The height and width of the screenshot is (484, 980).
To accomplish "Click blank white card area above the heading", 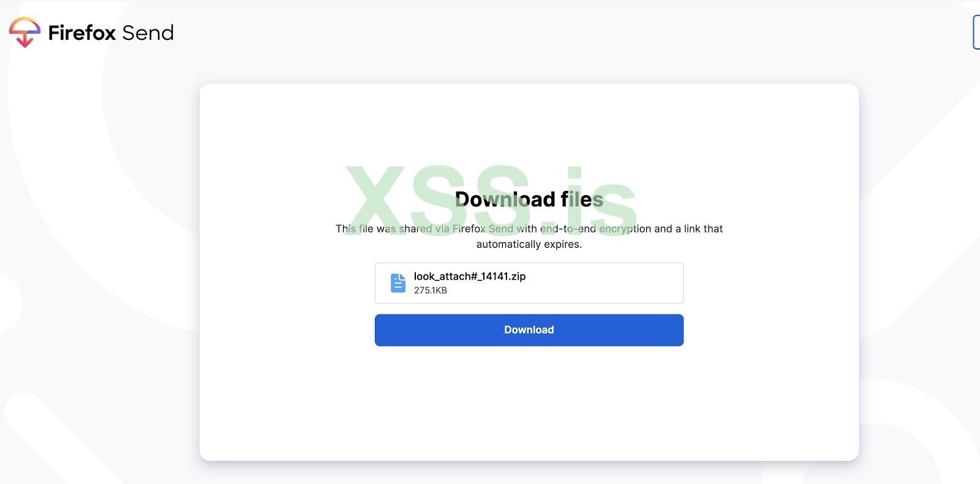I will [529, 132].
